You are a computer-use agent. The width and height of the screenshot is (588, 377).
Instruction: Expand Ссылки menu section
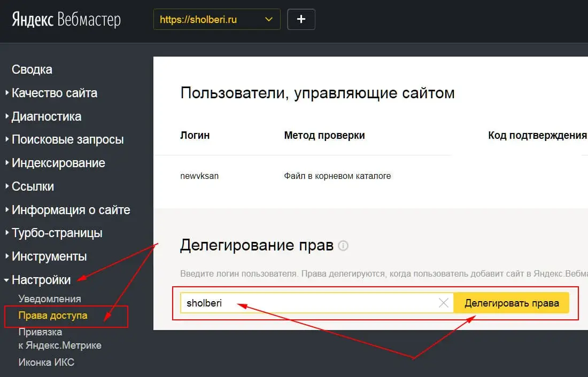[x=29, y=186]
